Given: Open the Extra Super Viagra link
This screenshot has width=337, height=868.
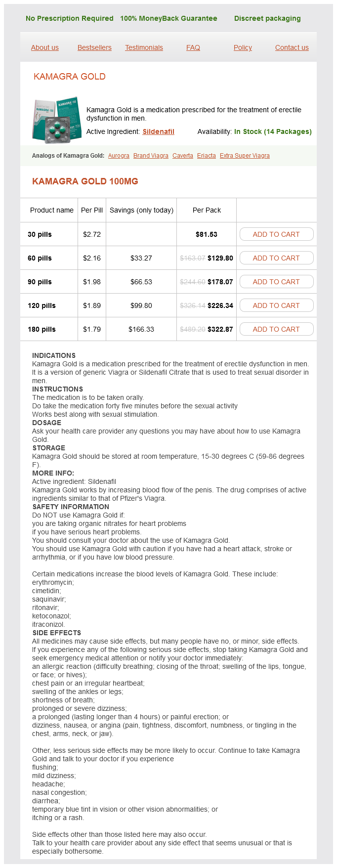Looking at the screenshot, I should pyautogui.click(x=245, y=156).
